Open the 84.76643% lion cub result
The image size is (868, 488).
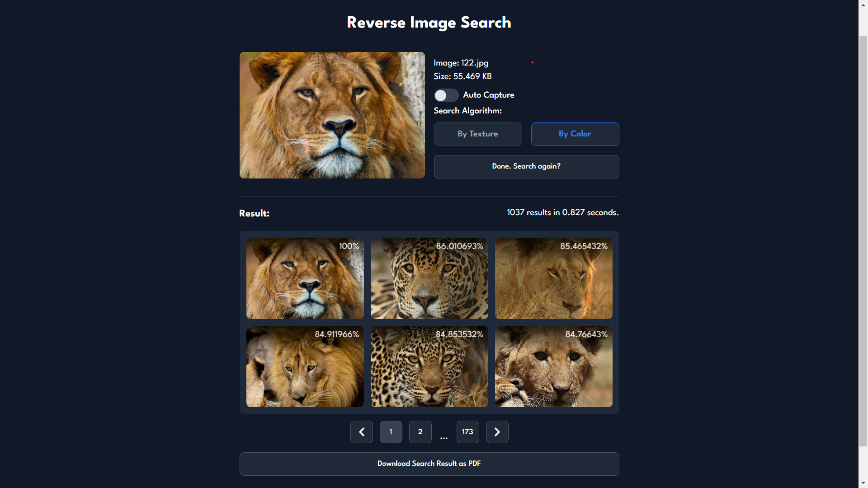click(553, 366)
